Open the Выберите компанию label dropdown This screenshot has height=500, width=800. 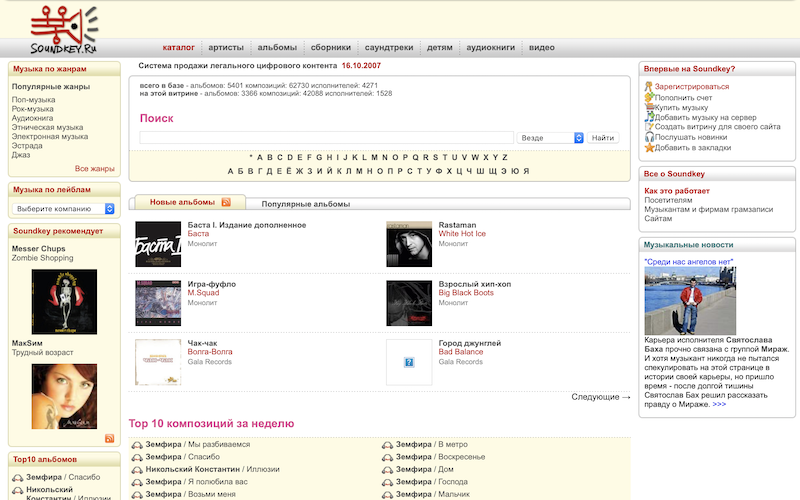coord(66,209)
